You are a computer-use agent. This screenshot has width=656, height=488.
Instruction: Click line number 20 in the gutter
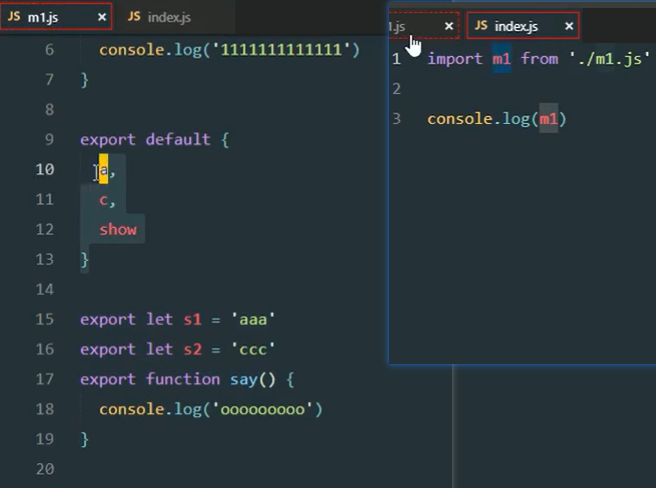tap(45, 469)
